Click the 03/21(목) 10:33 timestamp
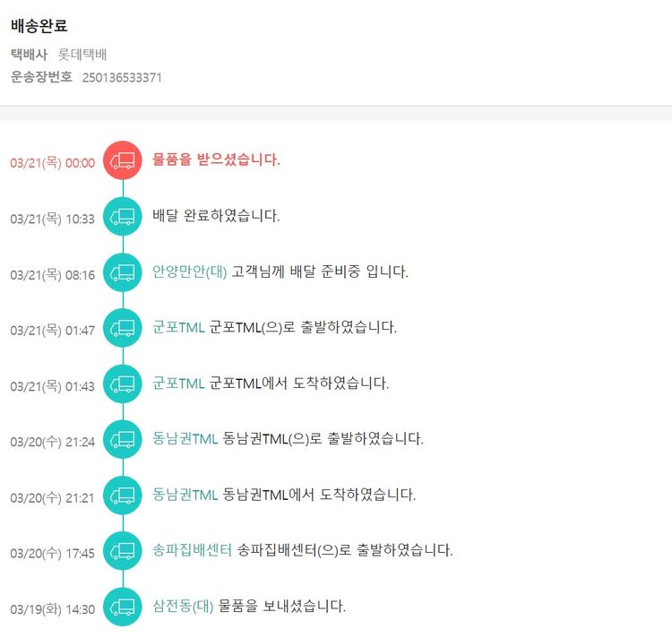 click(x=52, y=219)
